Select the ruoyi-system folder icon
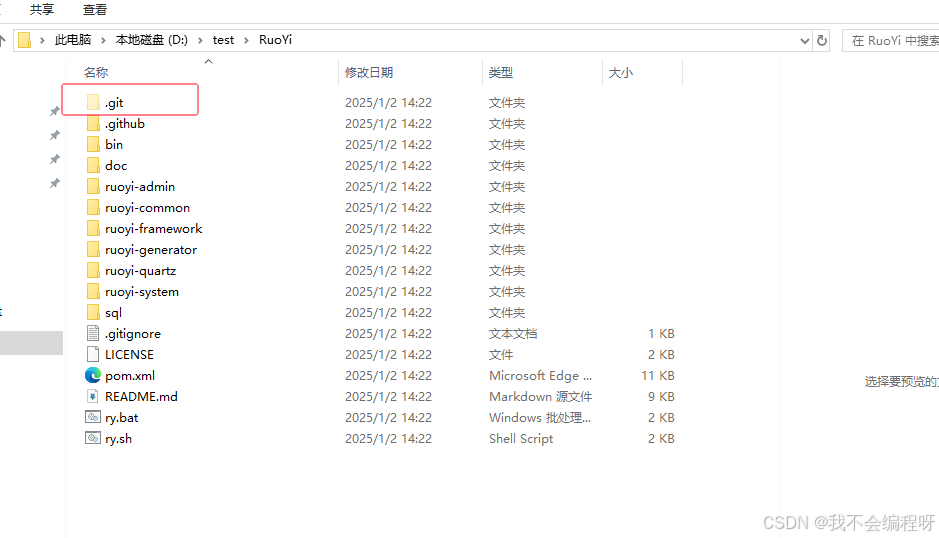Image resolution: width=939 pixels, height=538 pixels. (x=93, y=291)
